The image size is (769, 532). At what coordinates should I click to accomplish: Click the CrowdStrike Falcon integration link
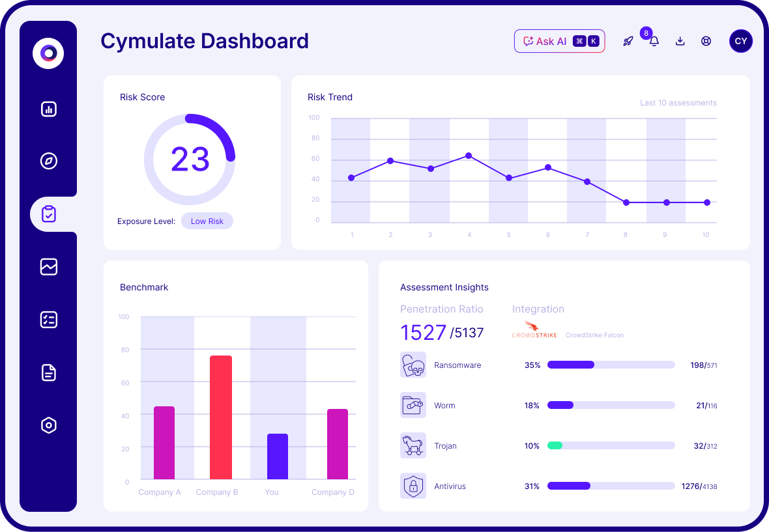[x=594, y=335]
